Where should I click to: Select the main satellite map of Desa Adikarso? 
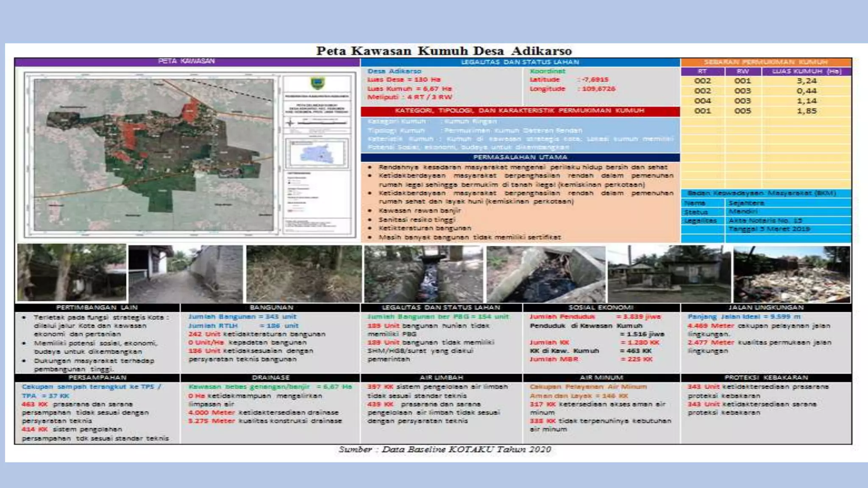pyautogui.click(x=153, y=155)
